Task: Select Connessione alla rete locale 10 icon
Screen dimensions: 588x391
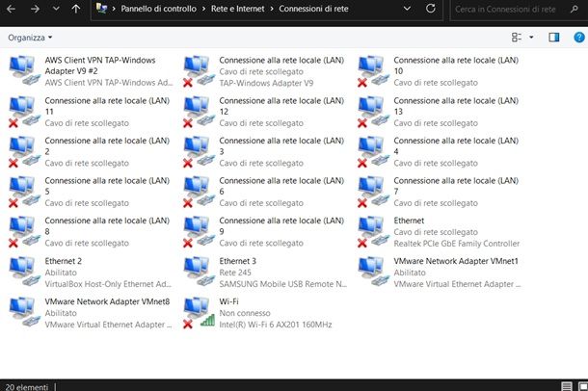Action: (373, 71)
